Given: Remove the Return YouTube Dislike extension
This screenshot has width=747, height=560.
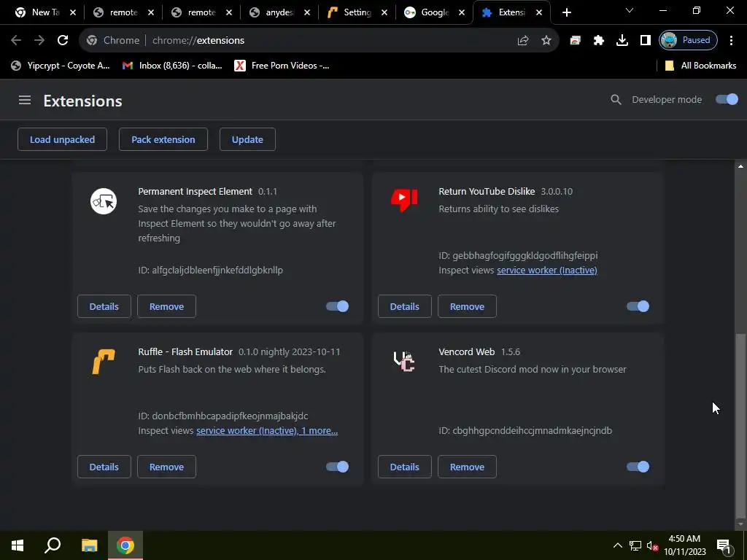Looking at the screenshot, I should [x=468, y=306].
